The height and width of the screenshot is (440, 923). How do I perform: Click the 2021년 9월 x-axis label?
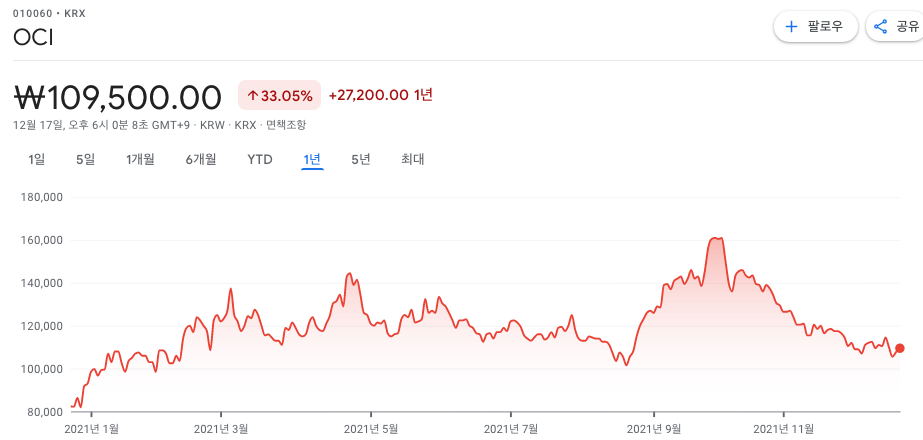(653, 429)
